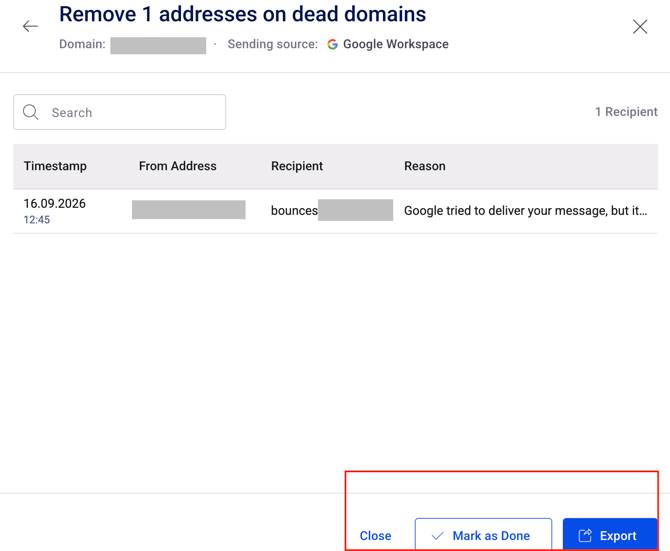Click the Reason column header
670x551 pixels.
pyautogui.click(x=425, y=166)
